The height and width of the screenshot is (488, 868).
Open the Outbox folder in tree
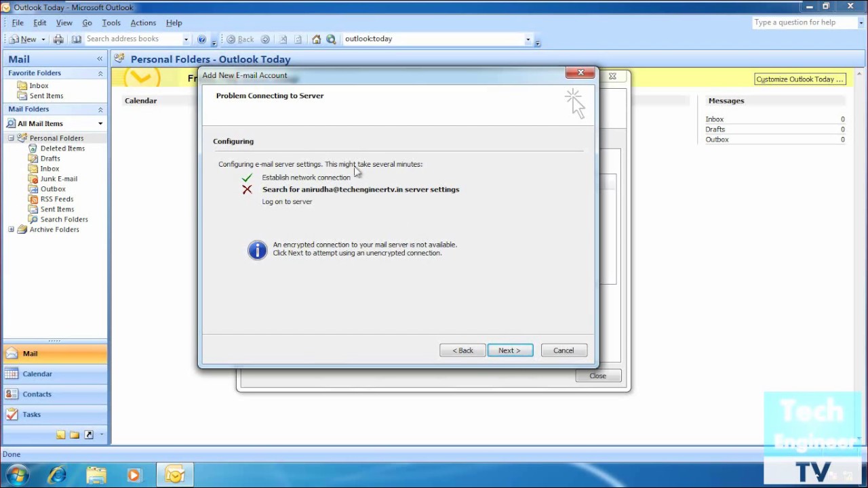(x=53, y=189)
